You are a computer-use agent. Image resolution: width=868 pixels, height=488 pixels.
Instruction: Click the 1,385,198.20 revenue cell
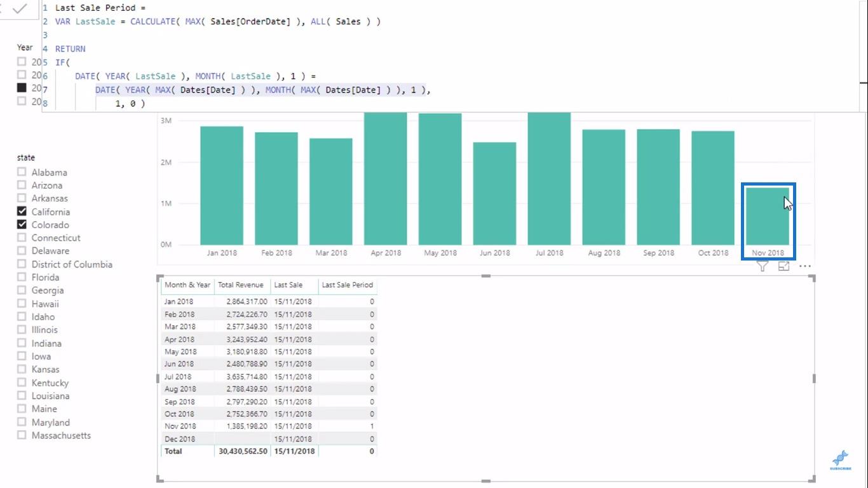(247, 426)
